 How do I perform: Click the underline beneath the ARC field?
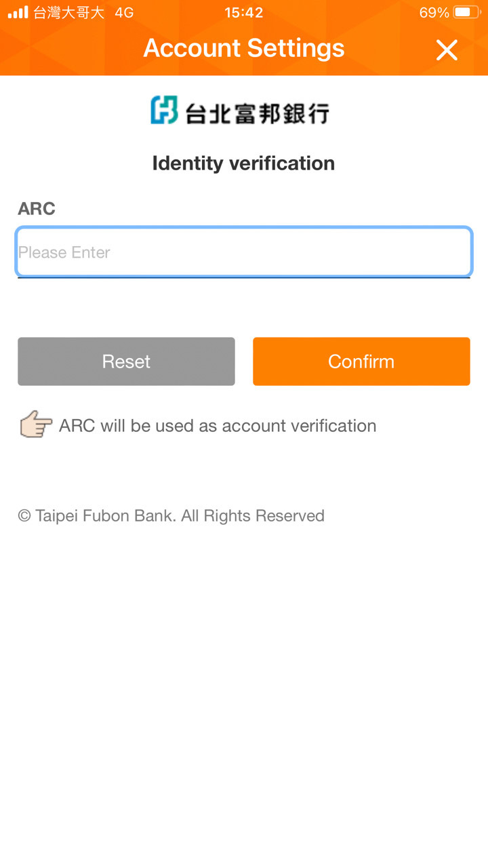244,277
